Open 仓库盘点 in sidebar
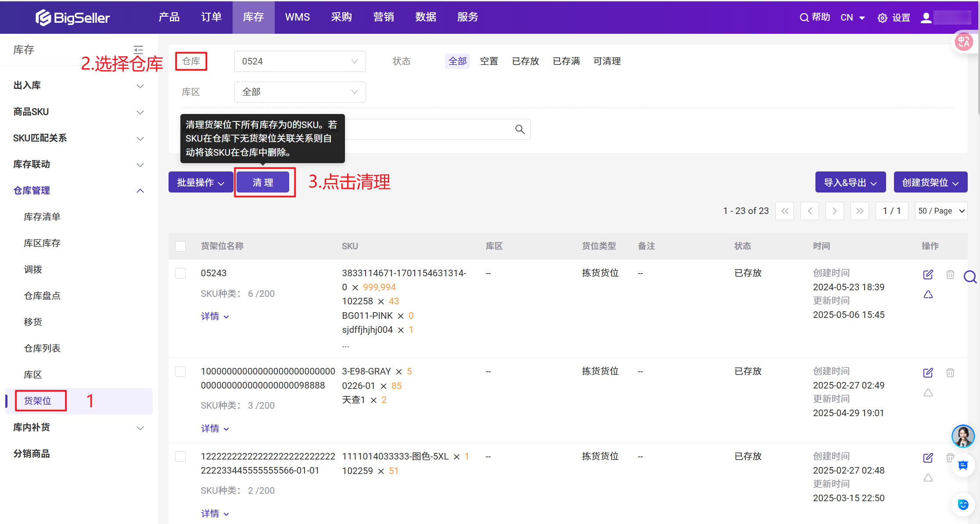980x524 pixels. coord(42,296)
